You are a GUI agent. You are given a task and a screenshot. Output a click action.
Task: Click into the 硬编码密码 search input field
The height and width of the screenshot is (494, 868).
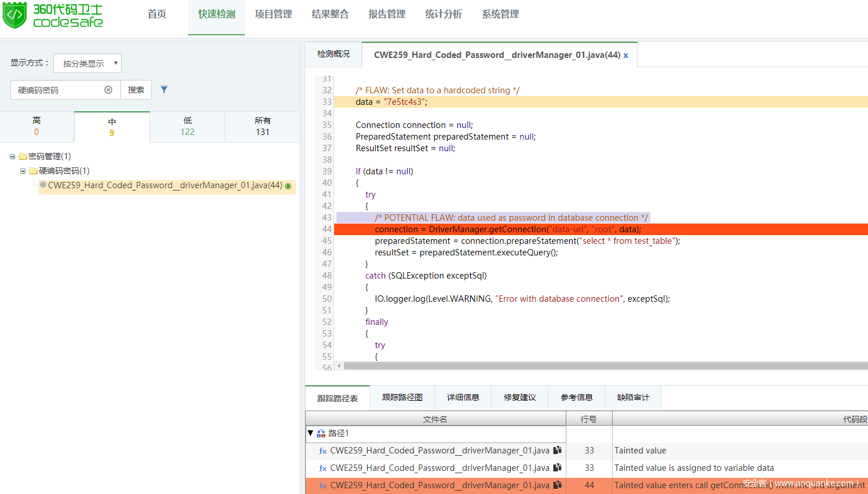58,90
